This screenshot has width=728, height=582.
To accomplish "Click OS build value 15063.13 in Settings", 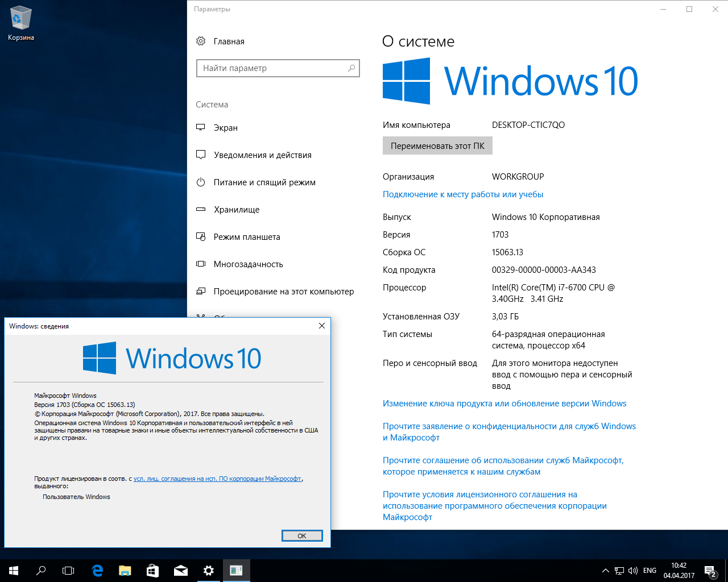I will (x=507, y=252).
